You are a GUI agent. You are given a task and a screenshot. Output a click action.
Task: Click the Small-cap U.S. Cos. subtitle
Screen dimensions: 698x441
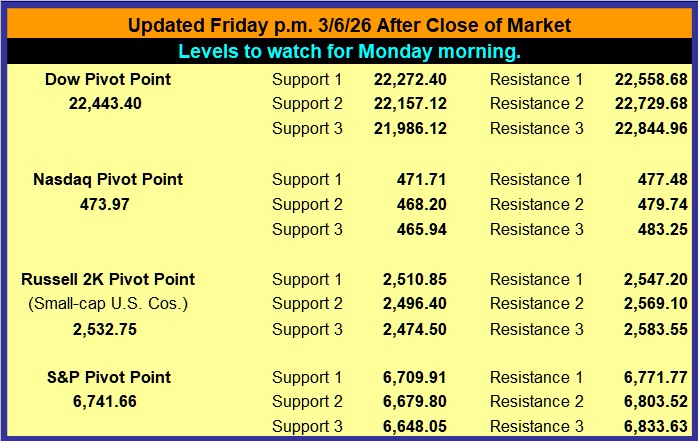pyautogui.click(x=108, y=303)
